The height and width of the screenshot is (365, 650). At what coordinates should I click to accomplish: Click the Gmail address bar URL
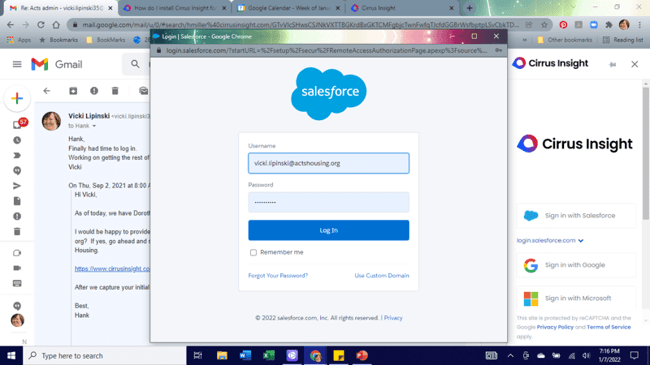pos(301,25)
